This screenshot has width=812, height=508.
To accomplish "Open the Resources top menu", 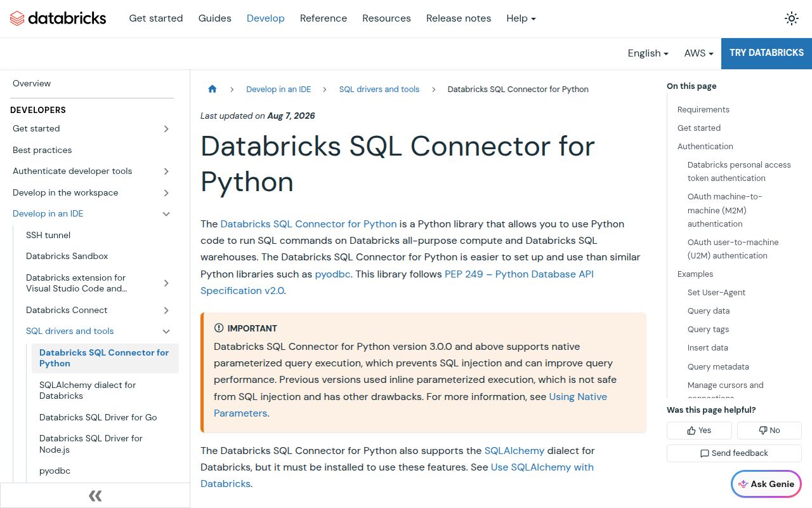I will tap(386, 18).
